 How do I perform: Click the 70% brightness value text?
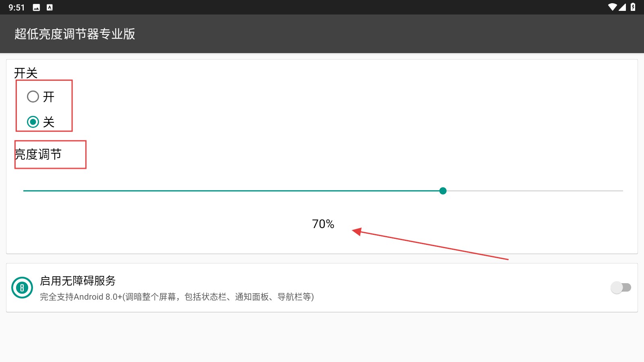click(323, 224)
